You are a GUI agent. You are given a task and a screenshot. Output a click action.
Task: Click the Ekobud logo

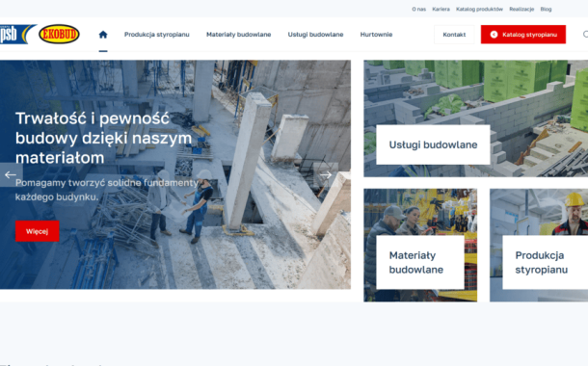pos(59,34)
